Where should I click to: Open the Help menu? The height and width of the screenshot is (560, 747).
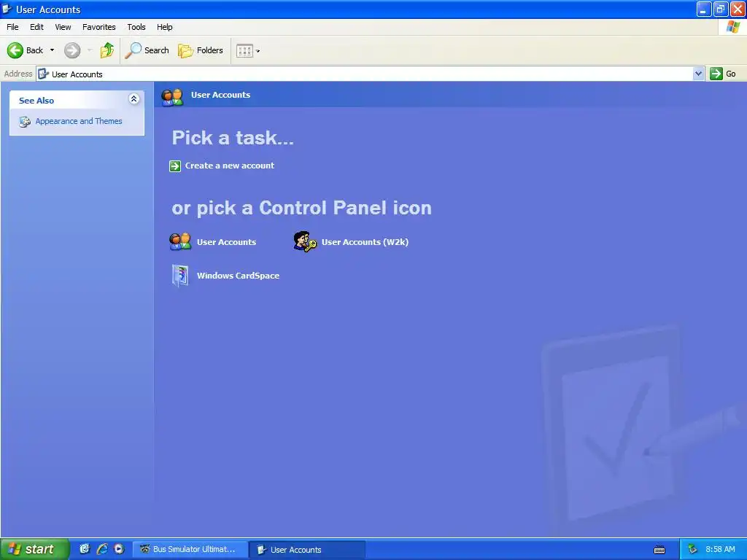(x=165, y=27)
